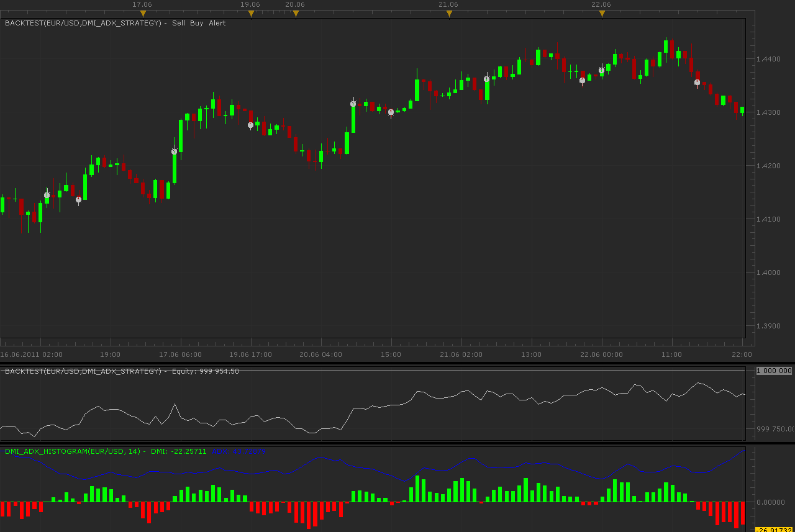Click the 17.06 day marker triangle
This screenshot has width=795, height=532.
pyautogui.click(x=143, y=14)
